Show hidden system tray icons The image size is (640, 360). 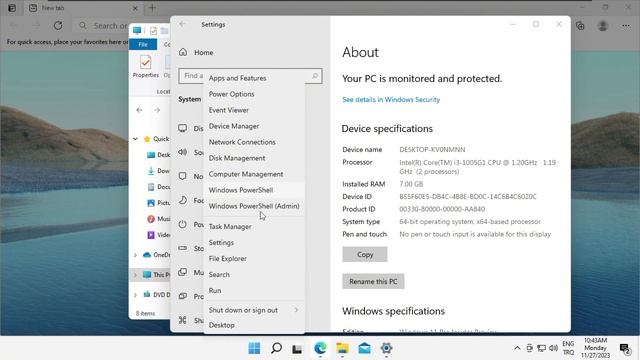click(x=517, y=348)
